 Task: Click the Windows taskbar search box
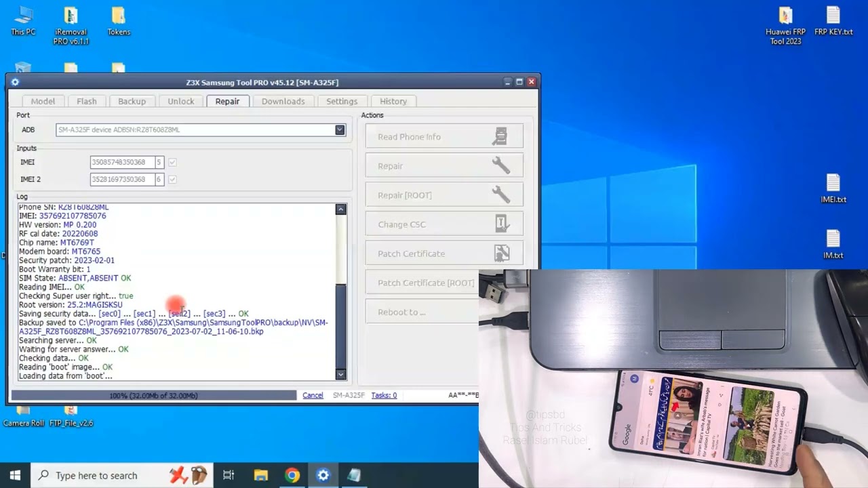coord(123,475)
